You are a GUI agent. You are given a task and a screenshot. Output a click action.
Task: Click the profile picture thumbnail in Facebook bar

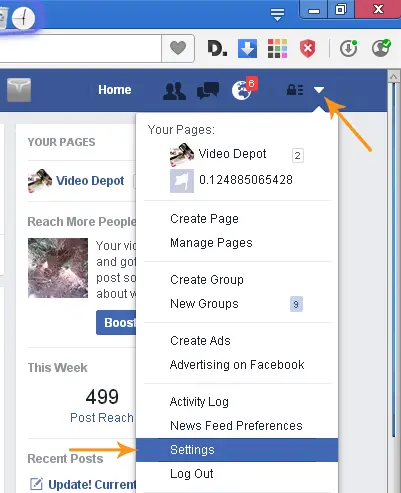pyautogui.click(x=19, y=90)
